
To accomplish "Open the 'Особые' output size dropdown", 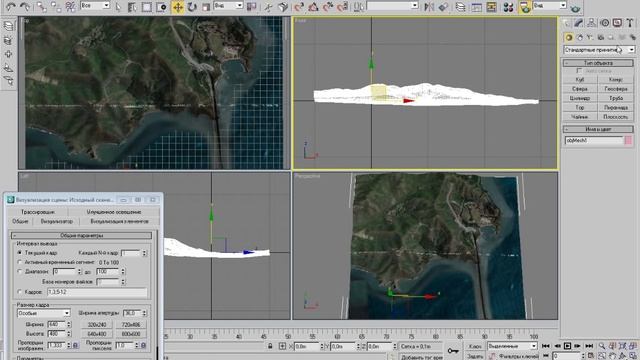I will click(x=44, y=313).
